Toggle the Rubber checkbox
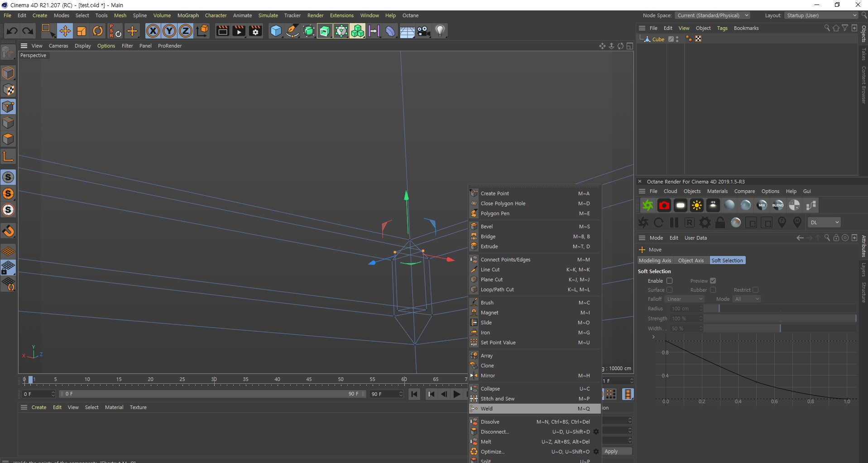868x463 pixels. [713, 290]
